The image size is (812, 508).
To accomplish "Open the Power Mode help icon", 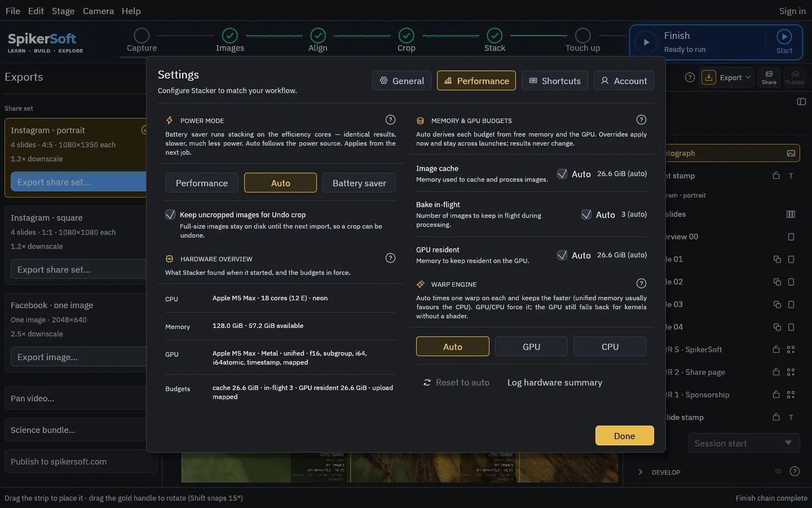I will tap(390, 120).
